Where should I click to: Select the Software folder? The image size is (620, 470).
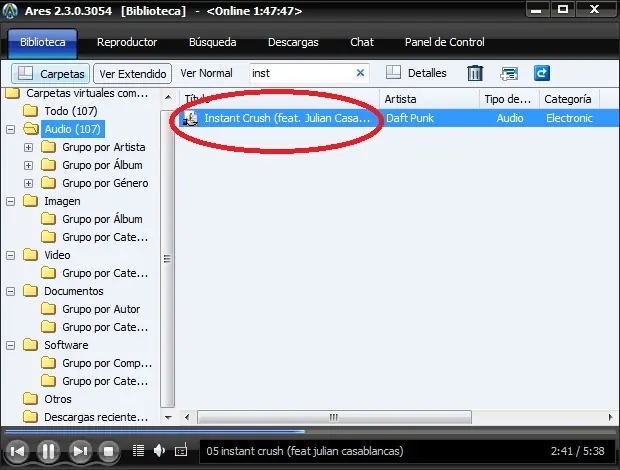tap(66, 345)
